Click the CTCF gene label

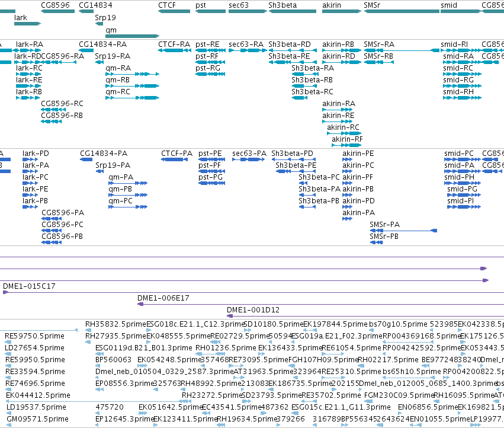point(167,5)
